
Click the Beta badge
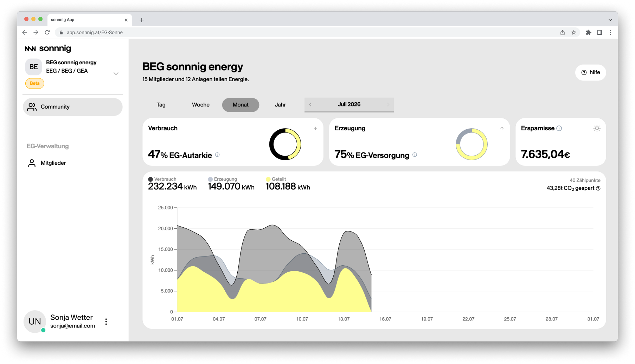[x=34, y=83]
